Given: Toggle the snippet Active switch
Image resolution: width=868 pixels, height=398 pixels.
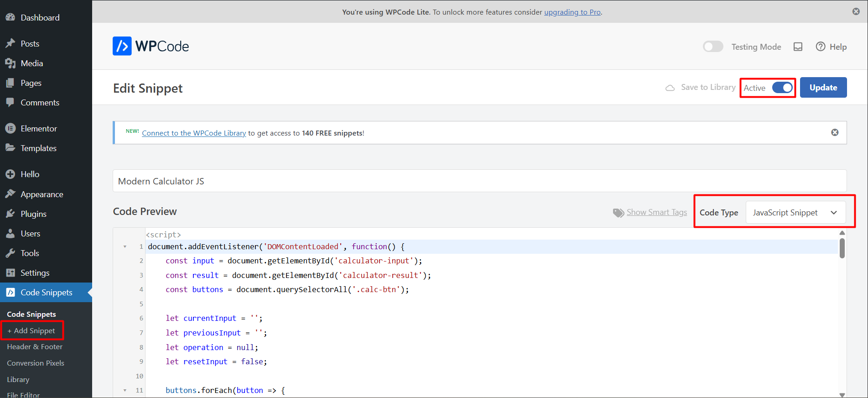Looking at the screenshot, I should click(782, 88).
